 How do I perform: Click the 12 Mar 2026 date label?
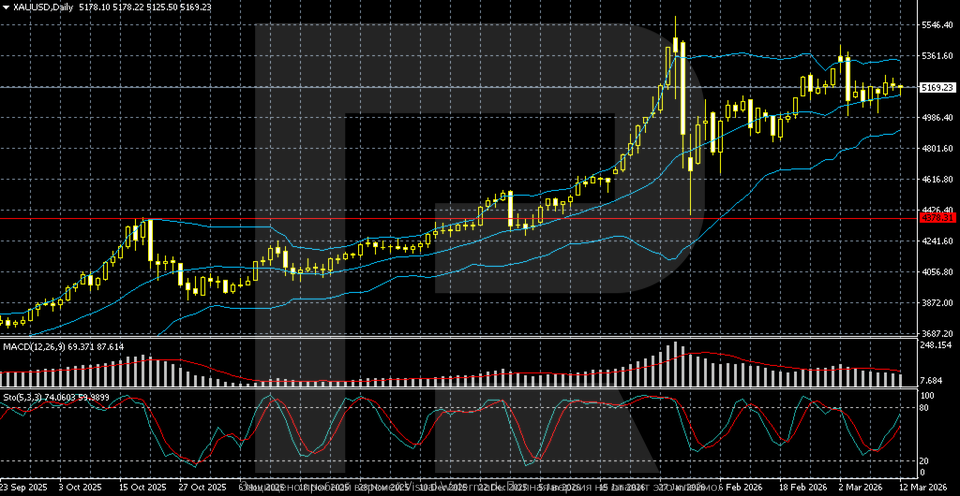(x=931, y=487)
